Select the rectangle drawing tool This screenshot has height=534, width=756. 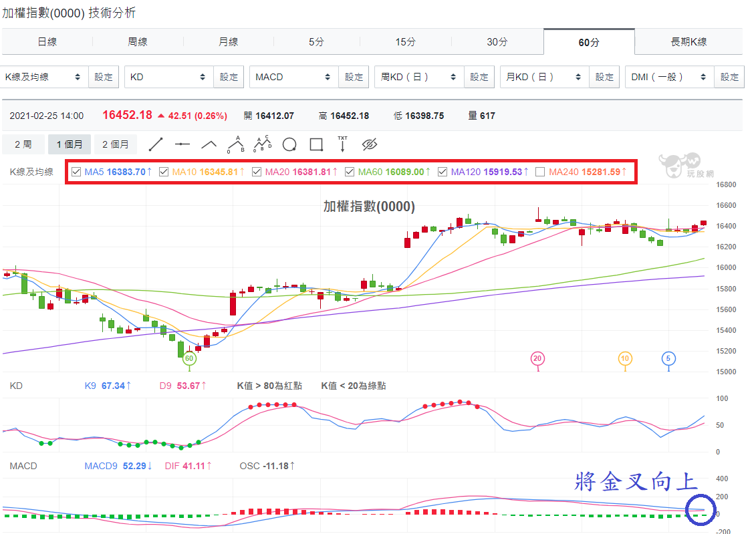(x=316, y=144)
